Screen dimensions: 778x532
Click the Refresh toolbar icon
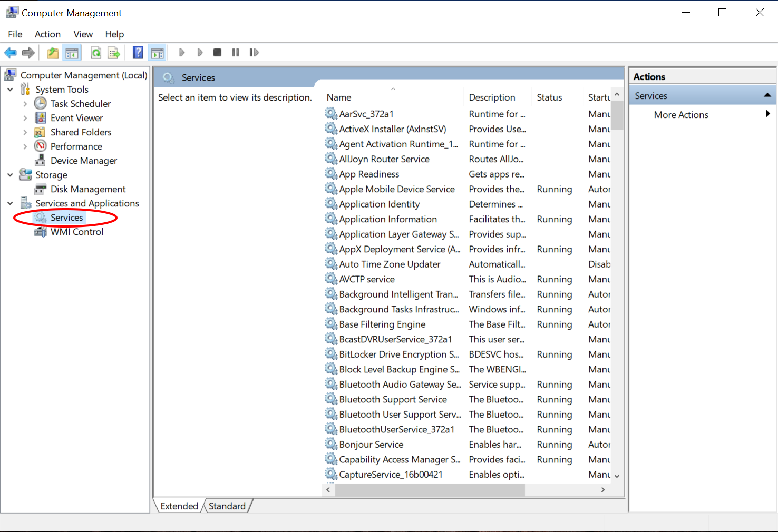96,53
